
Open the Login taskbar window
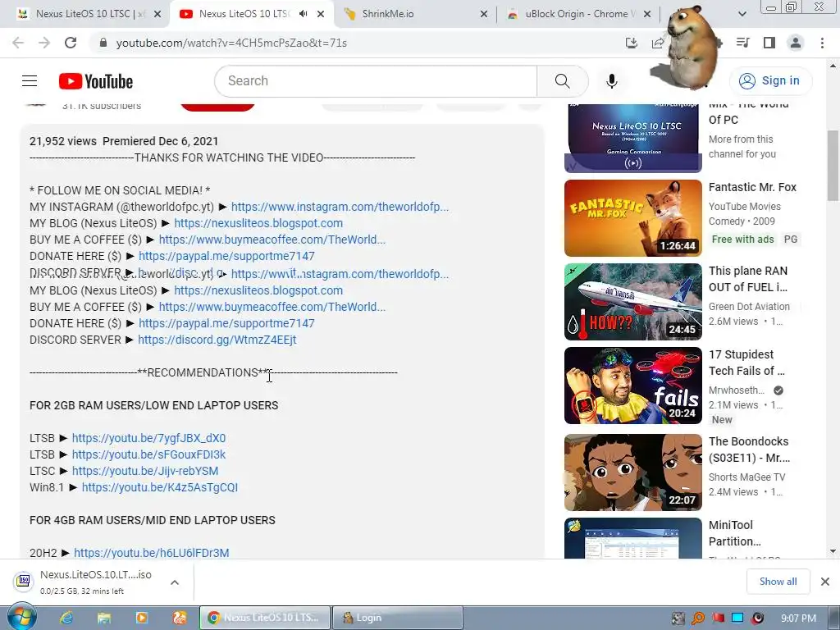tap(398, 618)
